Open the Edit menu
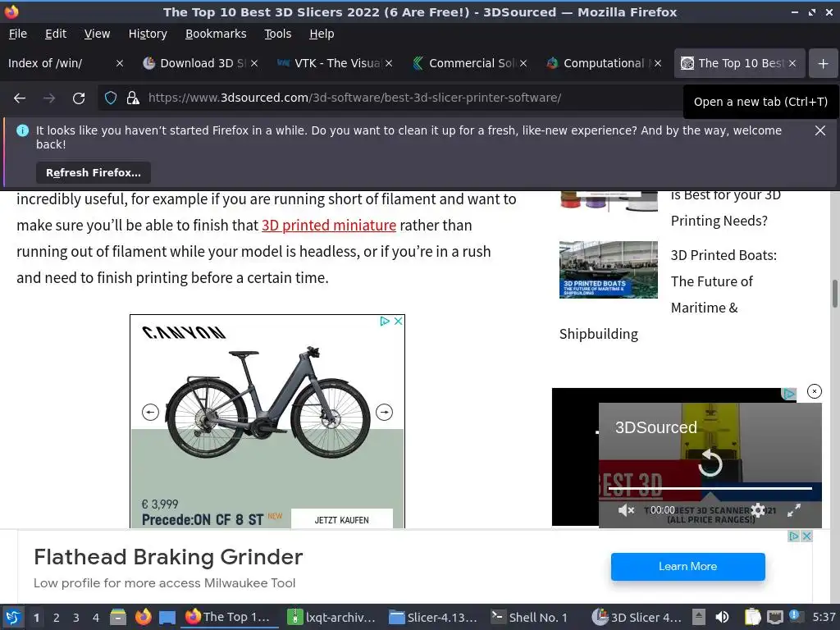This screenshot has height=630, width=840. [56, 34]
